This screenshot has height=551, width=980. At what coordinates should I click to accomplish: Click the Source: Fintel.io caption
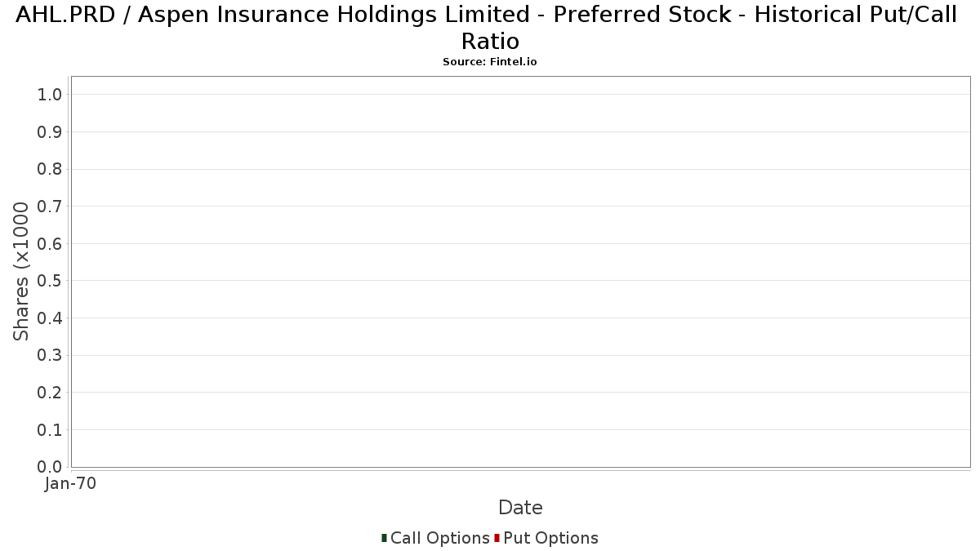tap(490, 62)
